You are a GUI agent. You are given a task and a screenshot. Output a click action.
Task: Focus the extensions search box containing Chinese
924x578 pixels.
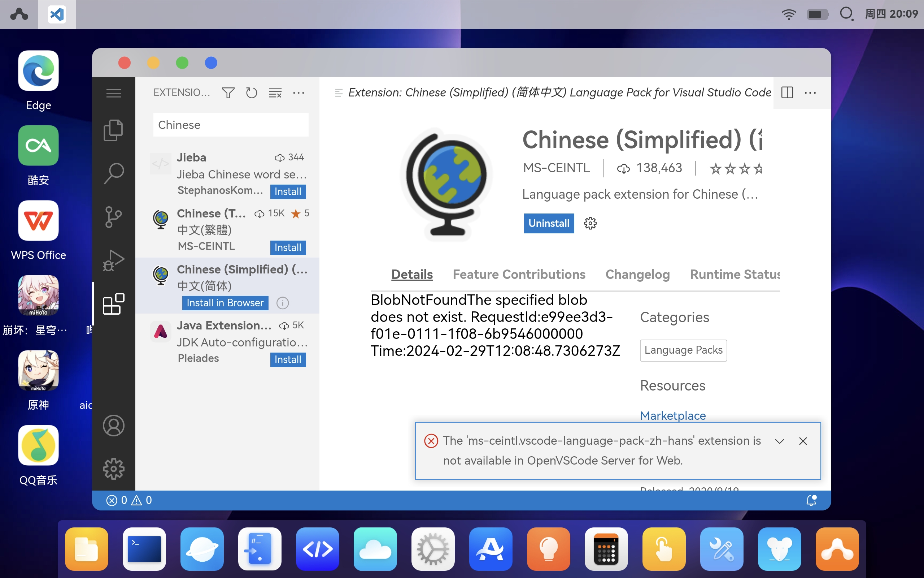pyautogui.click(x=231, y=125)
